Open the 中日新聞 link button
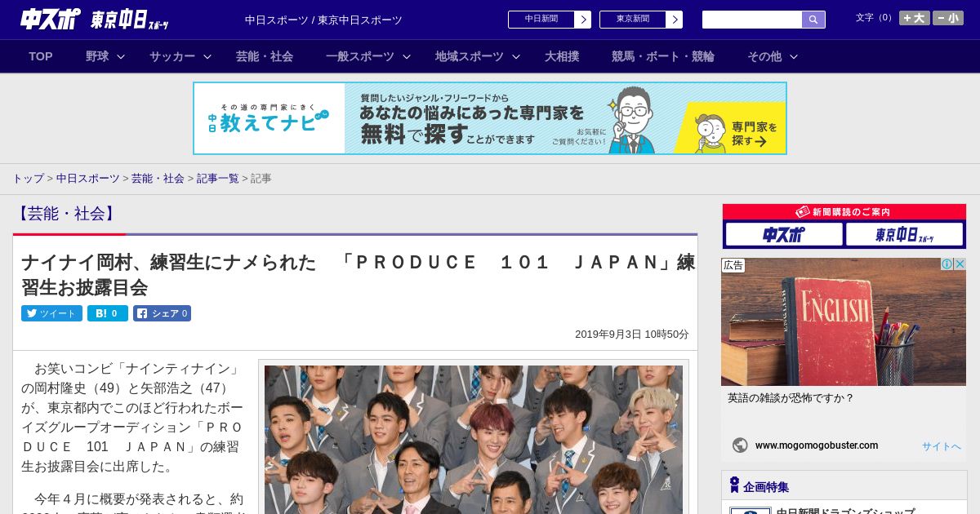 pos(541,20)
